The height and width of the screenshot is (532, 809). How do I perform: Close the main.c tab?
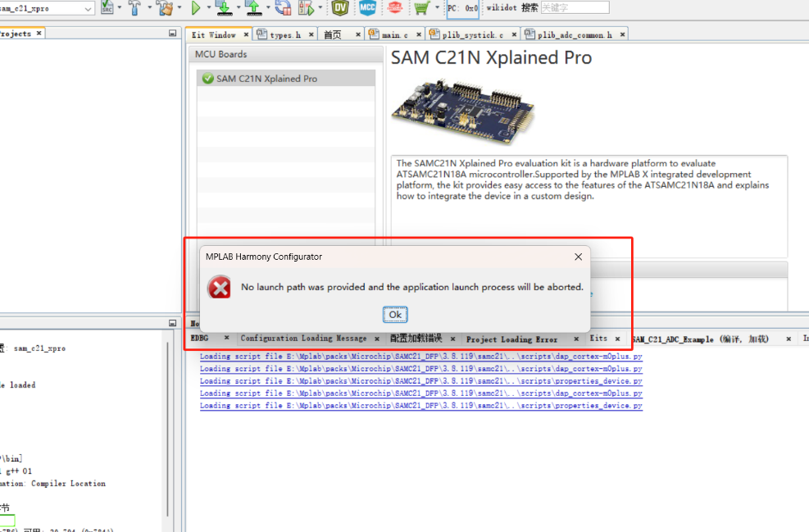(418, 34)
